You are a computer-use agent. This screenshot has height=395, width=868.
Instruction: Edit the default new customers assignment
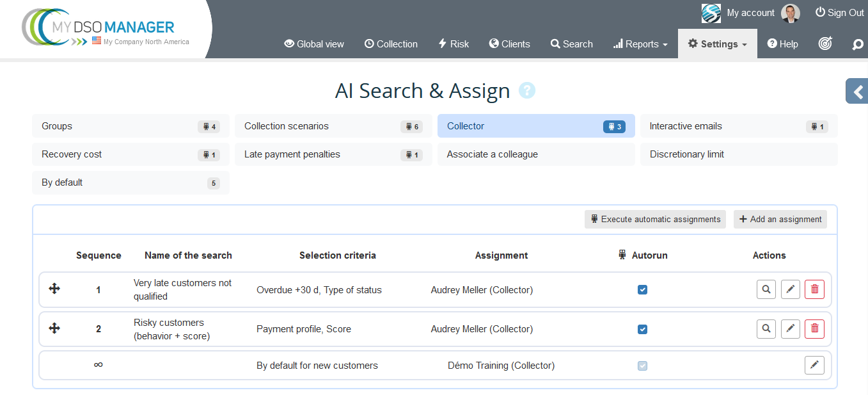[814, 365]
